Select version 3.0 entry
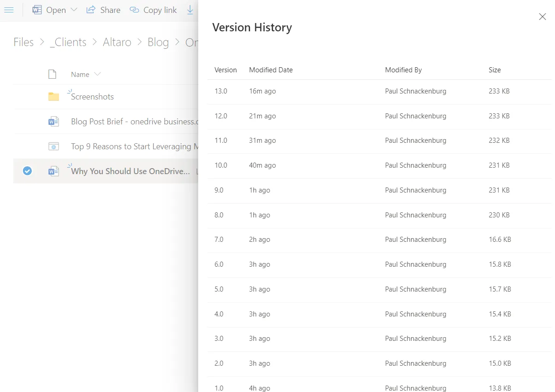 [x=379, y=339]
